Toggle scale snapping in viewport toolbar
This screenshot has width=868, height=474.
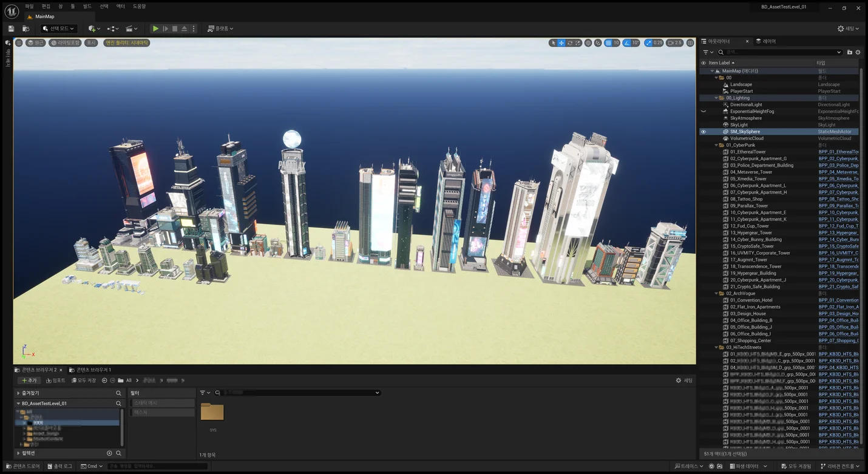(x=648, y=43)
